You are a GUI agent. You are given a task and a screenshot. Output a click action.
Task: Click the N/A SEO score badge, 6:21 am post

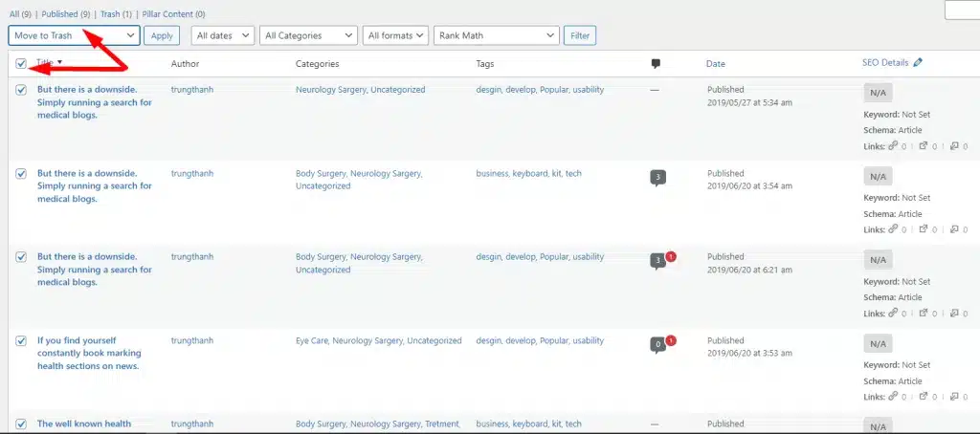(x=879, y=260)
